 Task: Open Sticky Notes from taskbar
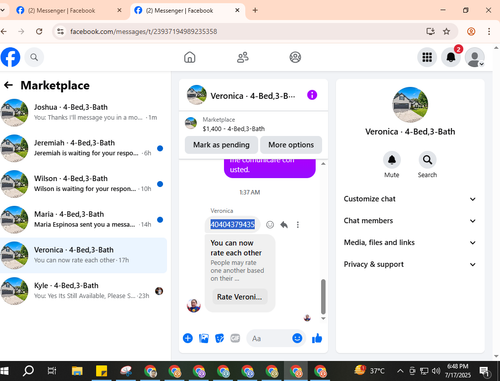(x=101, y=371)
